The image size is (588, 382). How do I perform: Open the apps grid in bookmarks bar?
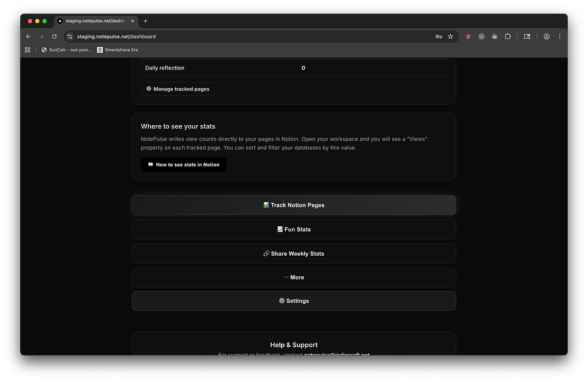pyautogui.click(x=28, y=50)
